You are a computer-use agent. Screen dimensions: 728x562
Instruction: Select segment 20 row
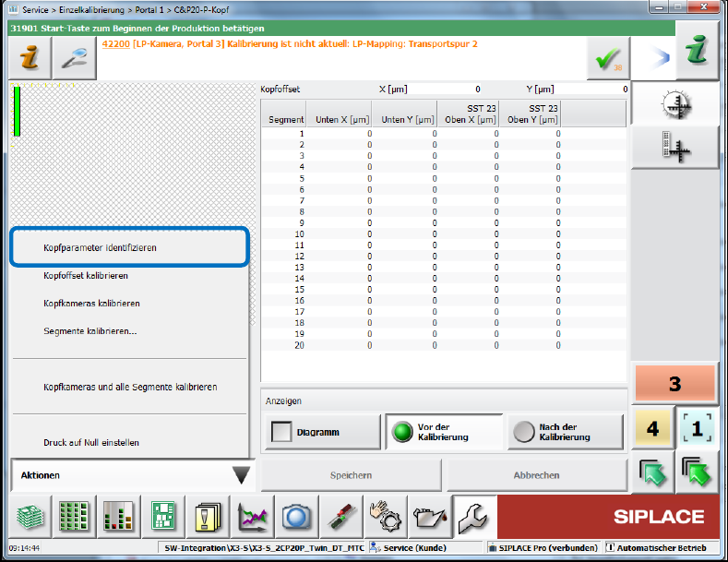click(444, 345)
